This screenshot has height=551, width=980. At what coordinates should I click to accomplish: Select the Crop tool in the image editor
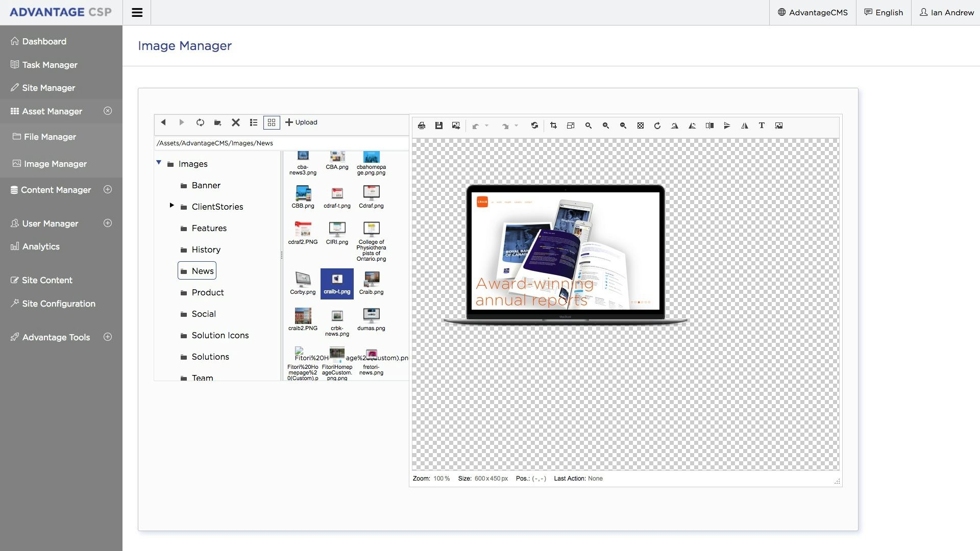point(554,126)
